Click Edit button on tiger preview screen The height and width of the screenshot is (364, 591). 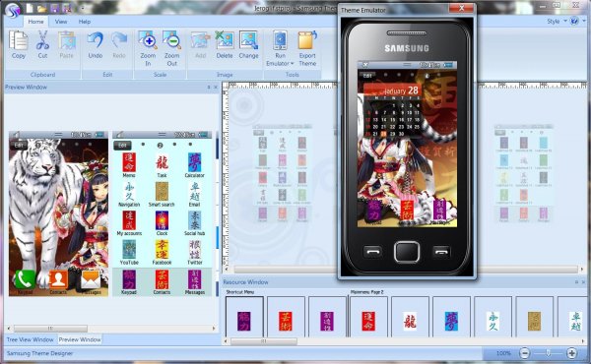coord(19,145)
